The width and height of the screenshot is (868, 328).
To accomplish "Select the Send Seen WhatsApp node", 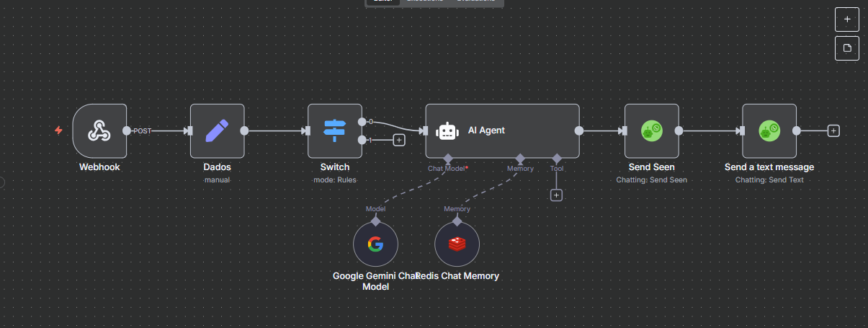I will pyautogui.click(x=651, y=130).
